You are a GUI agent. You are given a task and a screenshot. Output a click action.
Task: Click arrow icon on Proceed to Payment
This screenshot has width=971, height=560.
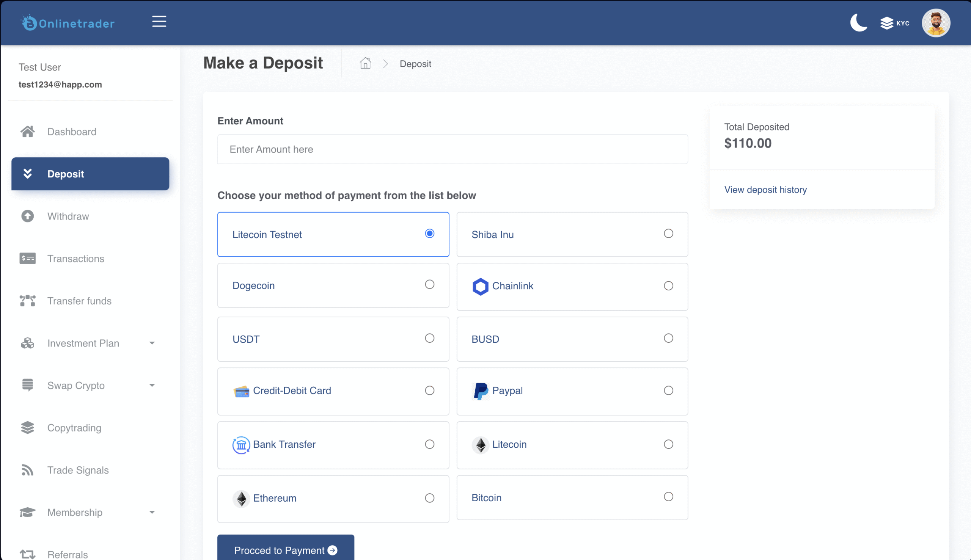[332, 551]
